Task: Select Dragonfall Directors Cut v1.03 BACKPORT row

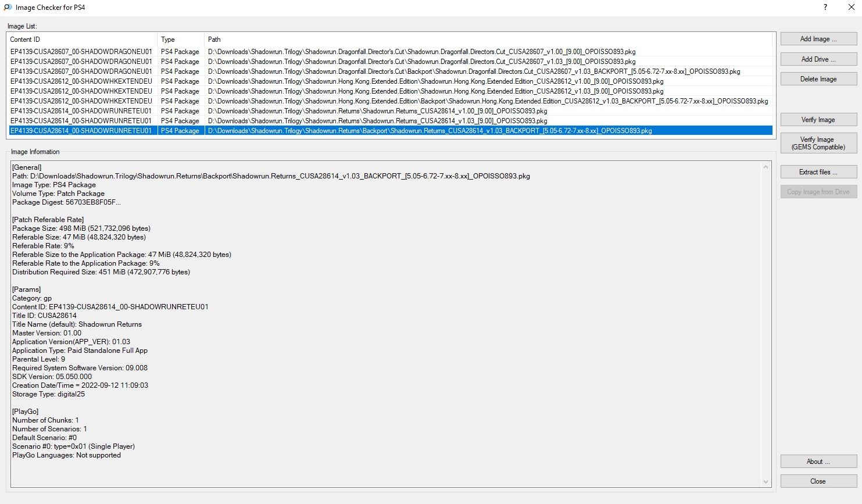Action: tap(390, 72)
